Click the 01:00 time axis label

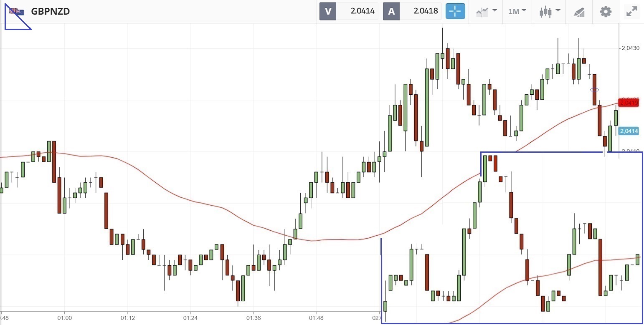click(x=64, y=318)
